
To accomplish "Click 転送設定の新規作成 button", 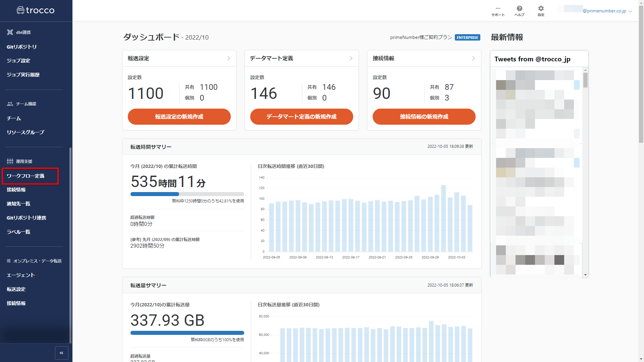I will 179,117.
